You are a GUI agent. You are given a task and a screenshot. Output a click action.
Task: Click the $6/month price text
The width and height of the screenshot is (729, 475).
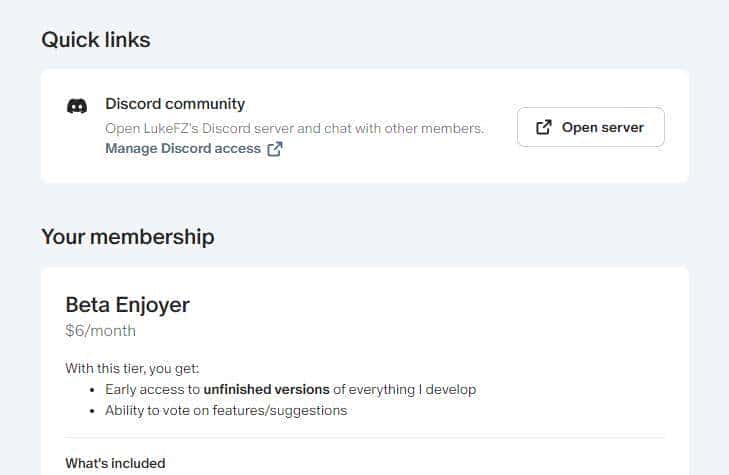[x=100, y=330]
